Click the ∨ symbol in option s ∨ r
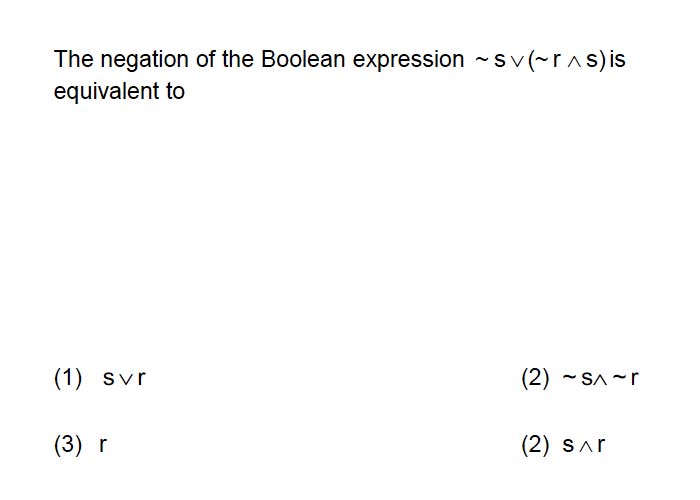This screenshot has height=500, width=700. pyautogui.click(x=126, y=380)
